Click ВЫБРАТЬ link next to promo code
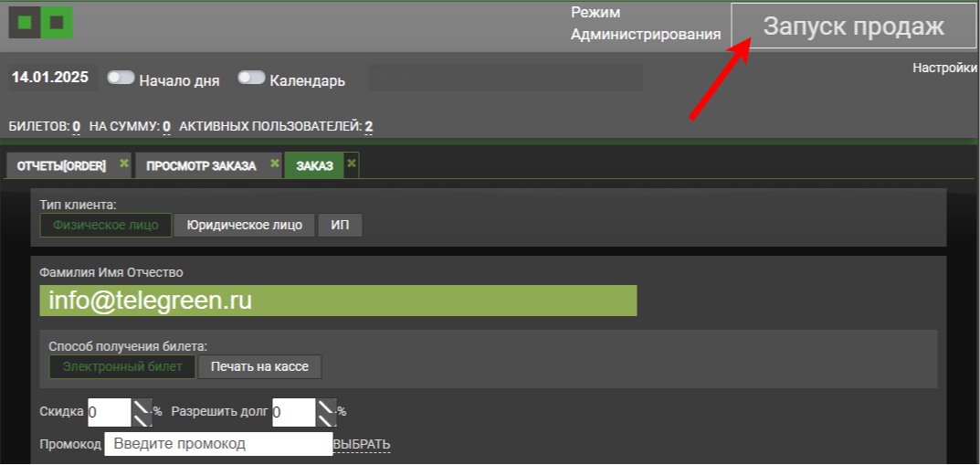 [x=362, y=444]
